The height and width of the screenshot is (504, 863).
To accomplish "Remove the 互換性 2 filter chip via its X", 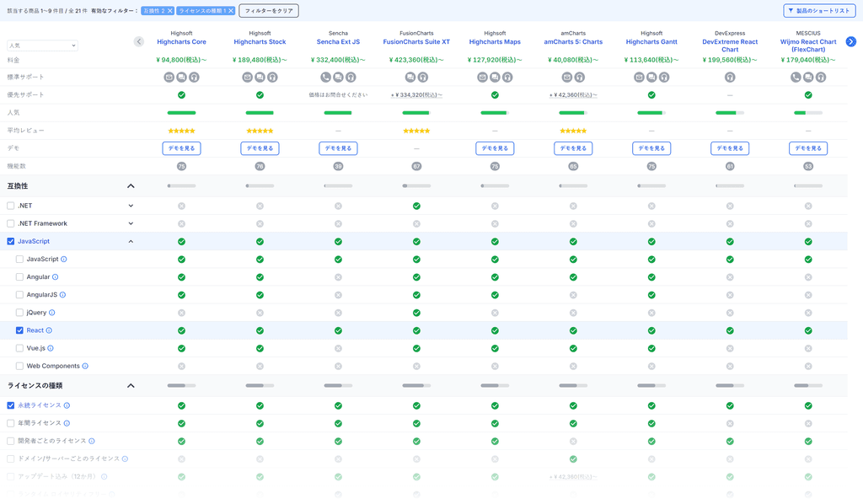I will (x=170, y=10).
